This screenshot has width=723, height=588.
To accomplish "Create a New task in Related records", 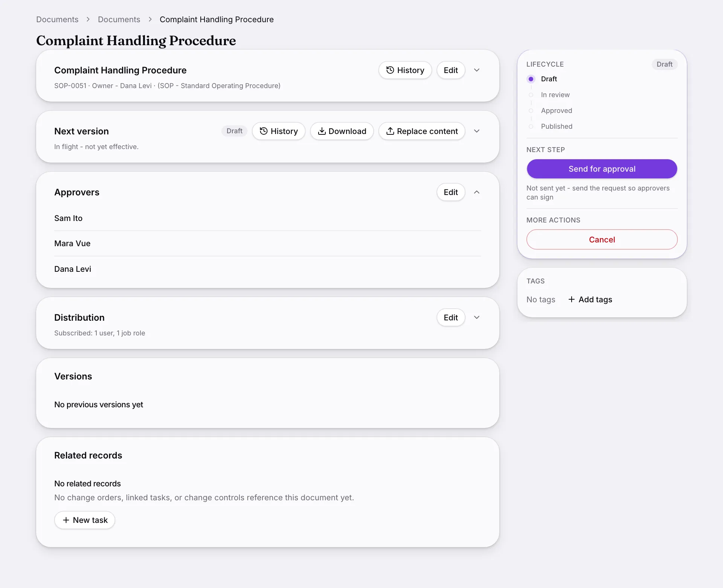I will coord(85,520).
